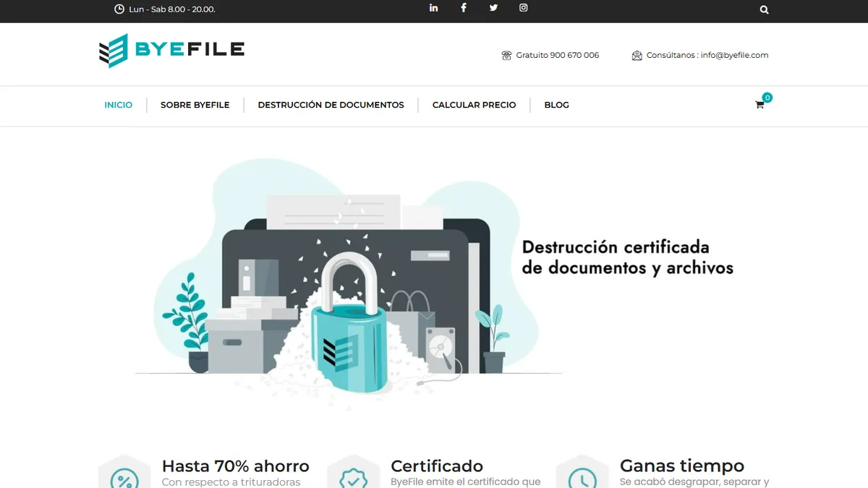Open DESTRUCCIÓN DE DOCUMENTOS menu item
The height and width of the screenshot is (488, 868).
(x=331, y=105)
